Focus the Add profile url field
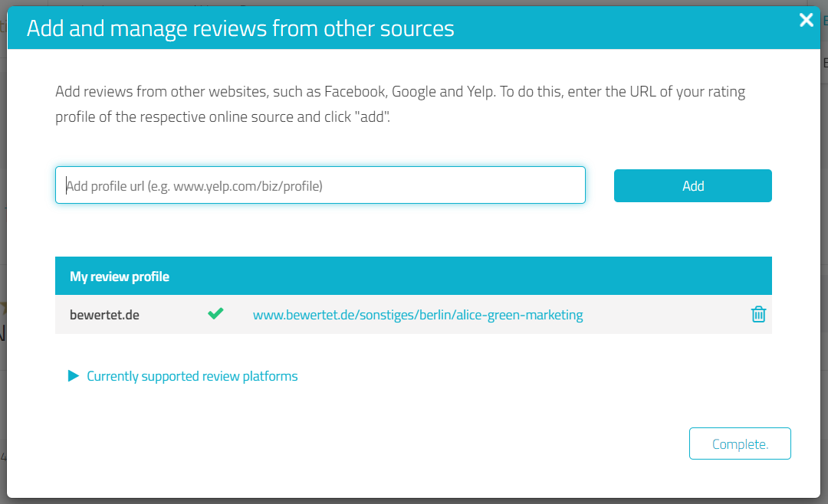The width and height of the screenshot is (828, 504). pos(320,185)
